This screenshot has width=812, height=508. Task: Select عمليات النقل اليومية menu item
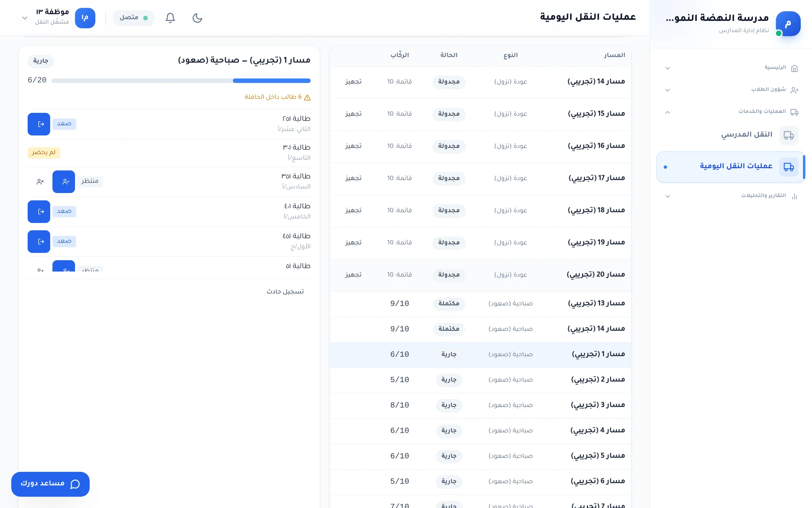(x=731, y=167)
